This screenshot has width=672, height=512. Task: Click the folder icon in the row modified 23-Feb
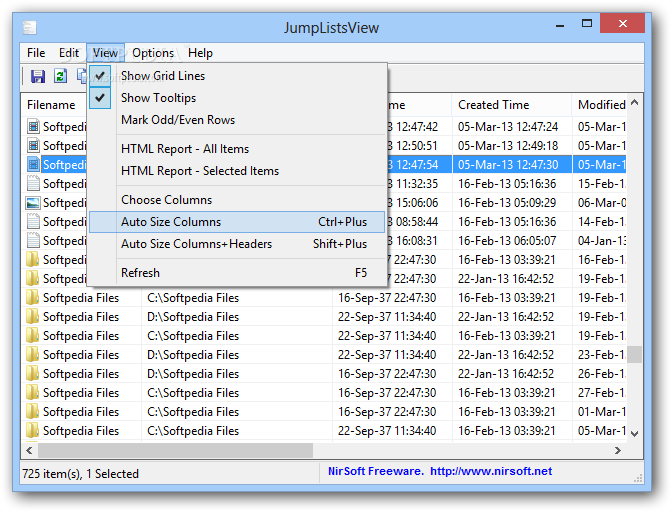(x=33, y=354)
